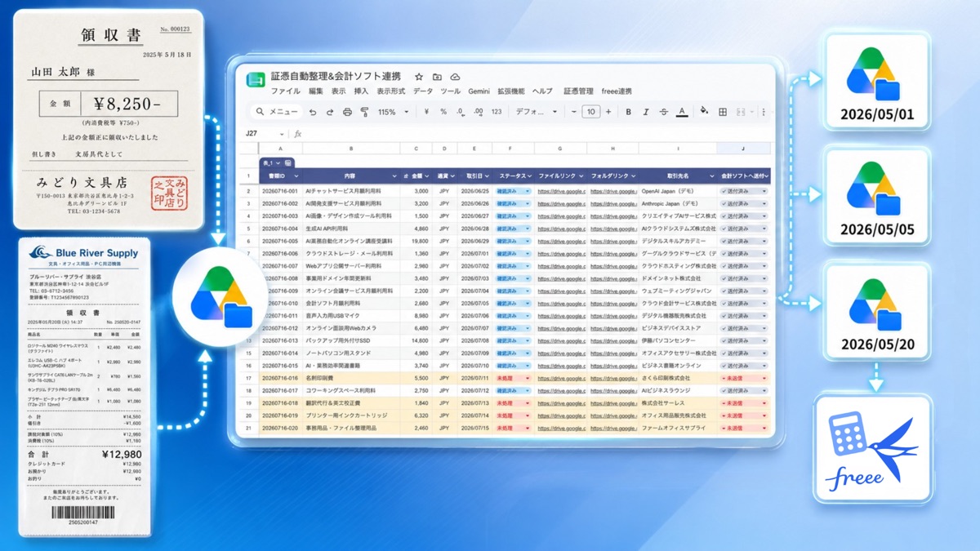Open the 証憑管理 custom menu

(x=578, y=91)
